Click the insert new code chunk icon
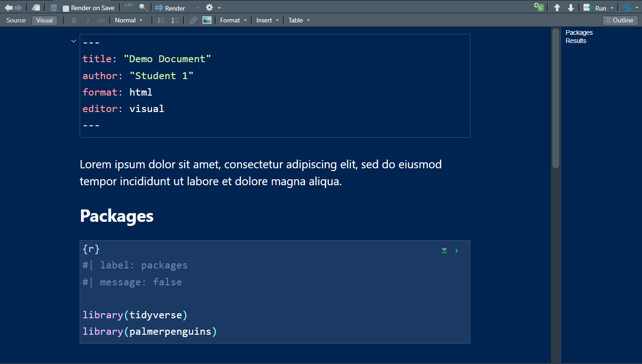 tap(539, 8)
